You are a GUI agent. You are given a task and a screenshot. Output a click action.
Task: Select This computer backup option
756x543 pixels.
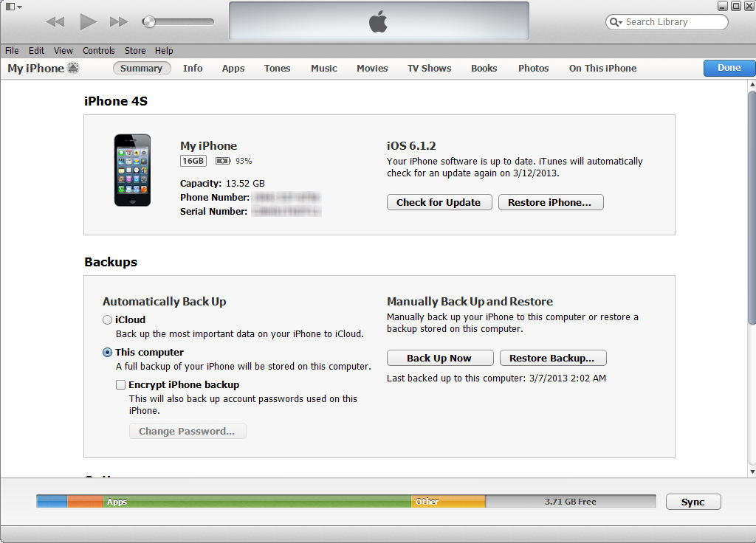[x=108, y=352]
